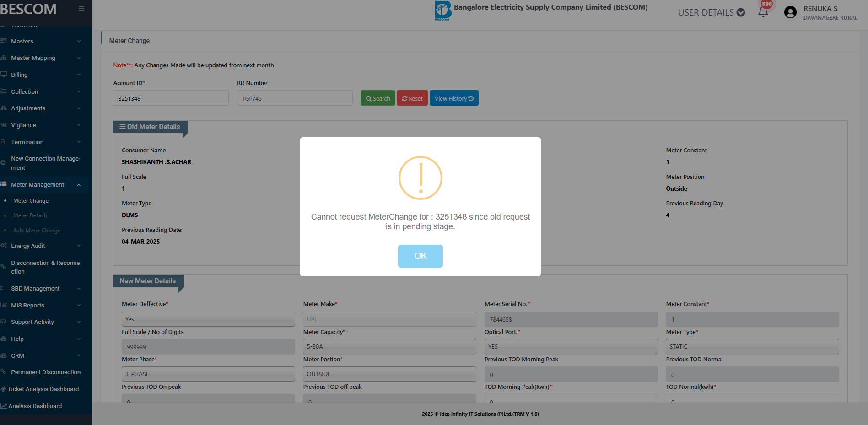This screenshot has width=868, height=425.
Task: Click the Ticket Analysis Dashboard icon
Action: [4, 389]
